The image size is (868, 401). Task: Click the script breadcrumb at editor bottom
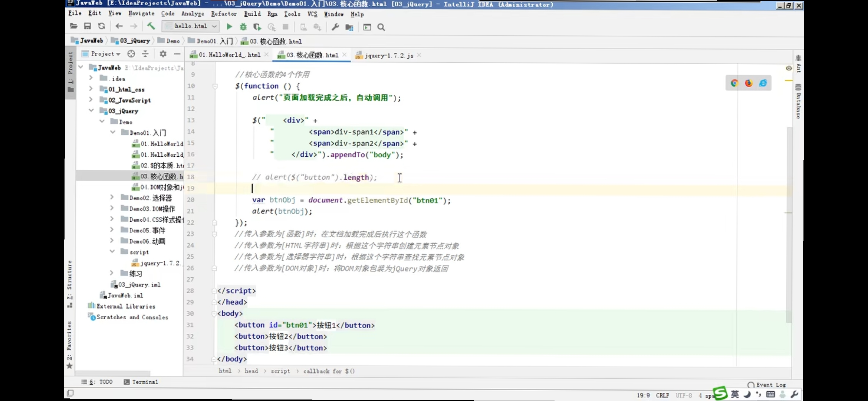280,371
